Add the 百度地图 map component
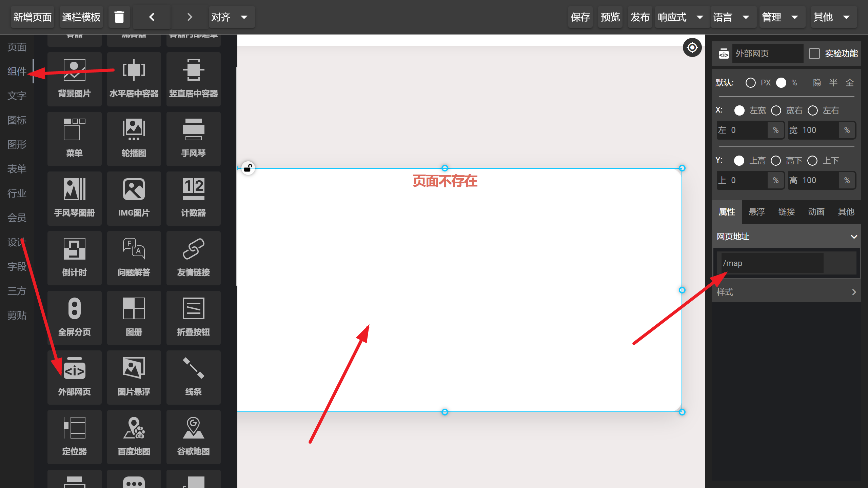868x488 pixels. coord(134,436)
